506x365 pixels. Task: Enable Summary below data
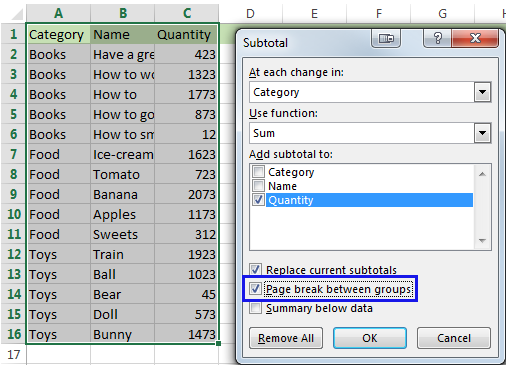pos(255,308)
